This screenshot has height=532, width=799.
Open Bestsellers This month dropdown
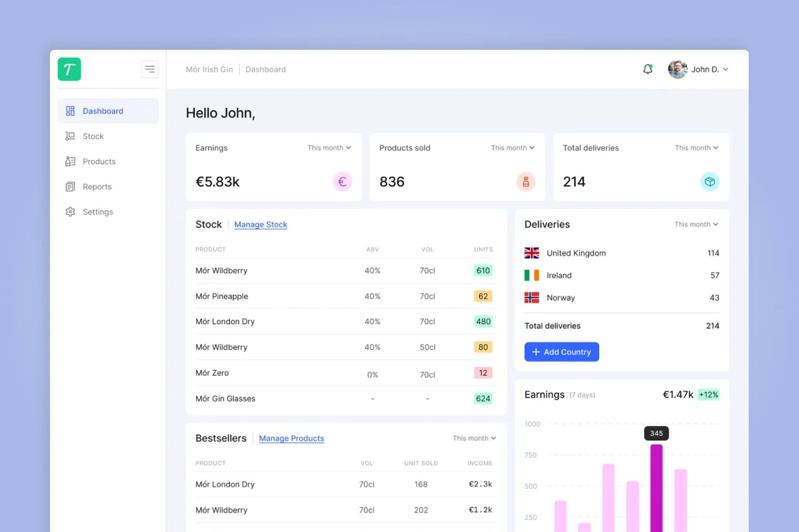coord(474,438)
